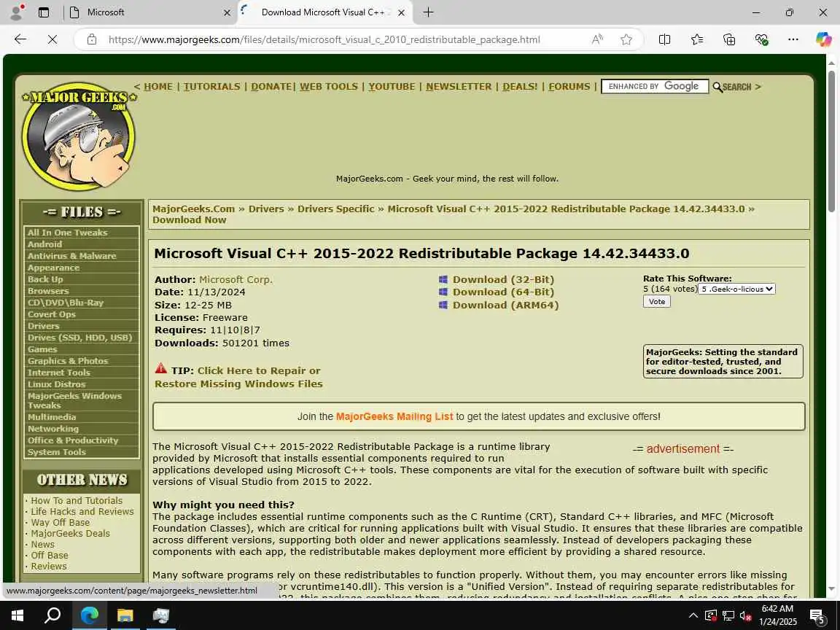
Task: Open the Microsoft Corp. author link
Action: tap(236, 280)
